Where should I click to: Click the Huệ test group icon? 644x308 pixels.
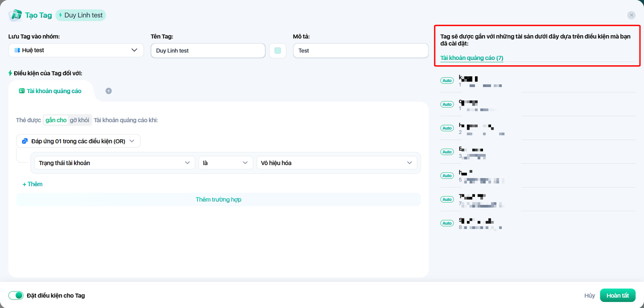click(17, 50)
